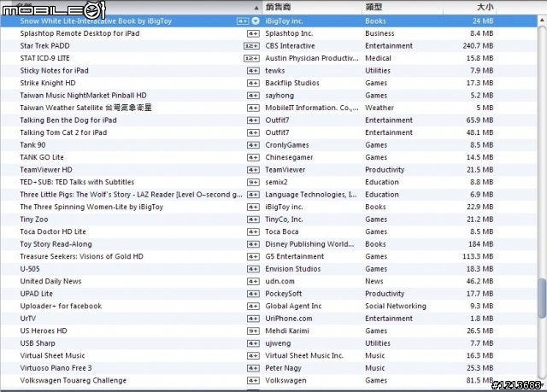Screen dimensions: 547x392
Task: Click the 4+ rating badge for Tank 90
Action: [x=253, y=145]
